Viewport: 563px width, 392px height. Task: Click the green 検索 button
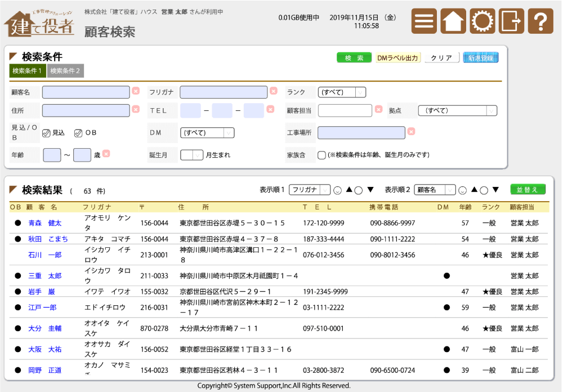click(354, 58)
